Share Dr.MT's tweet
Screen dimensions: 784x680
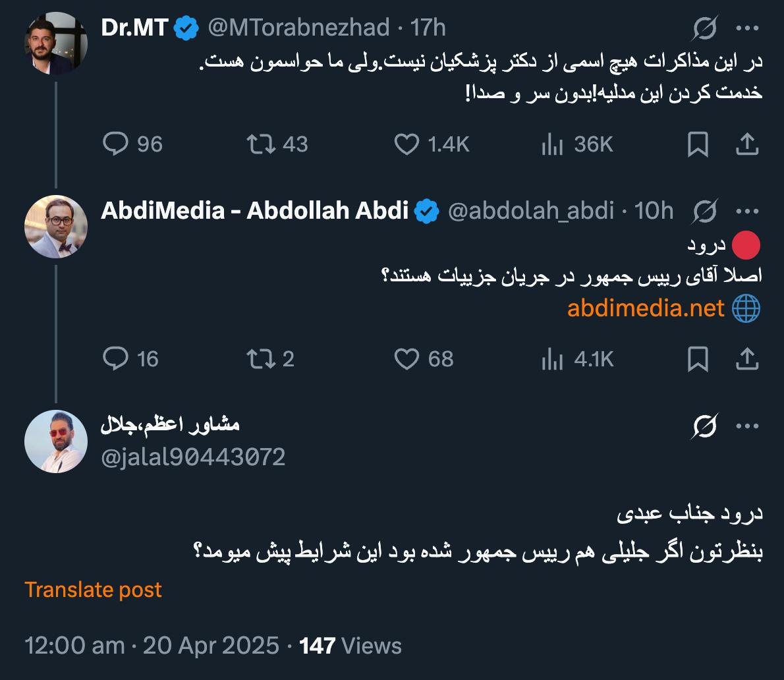tap(747, 144)
